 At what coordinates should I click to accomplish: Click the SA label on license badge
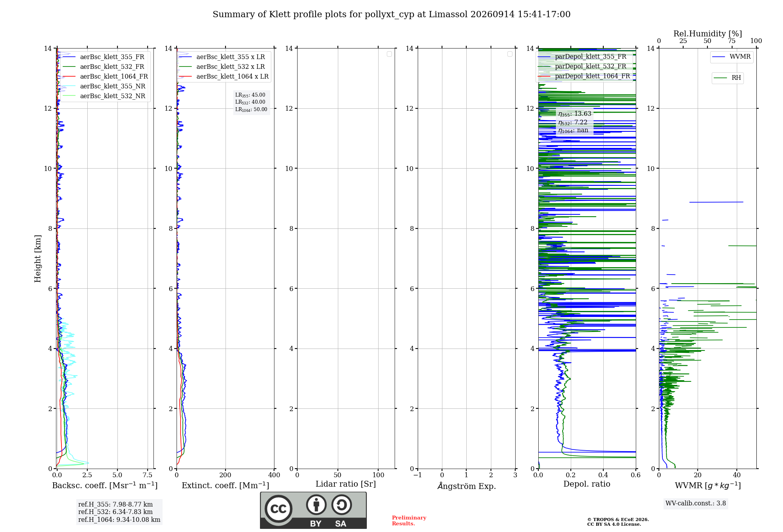tap(341, 524)
